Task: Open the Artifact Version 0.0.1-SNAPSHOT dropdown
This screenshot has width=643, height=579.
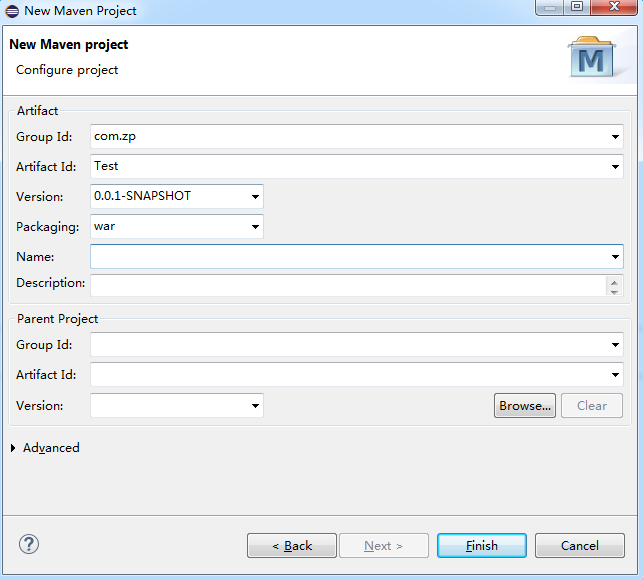Action: click(255, 196)
